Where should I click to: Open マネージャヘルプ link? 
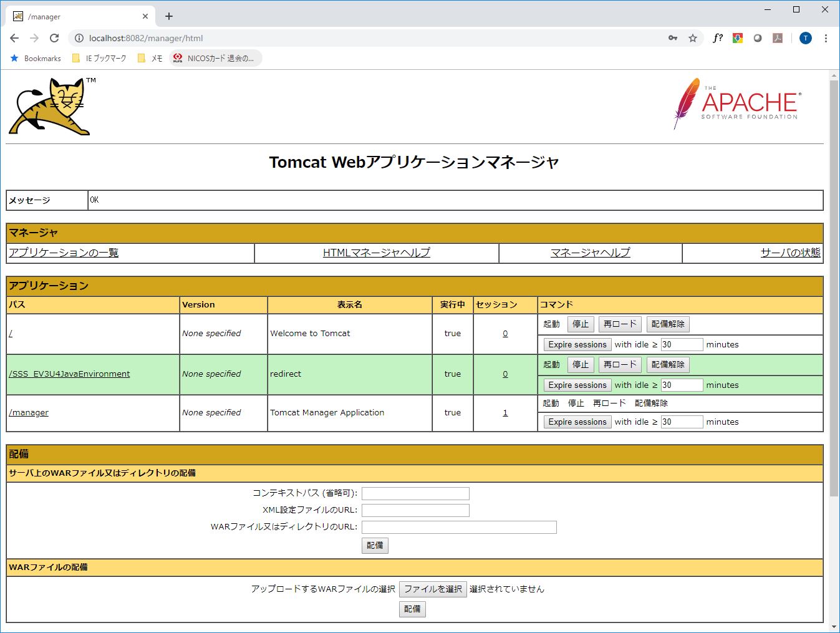tap(591, 253)
